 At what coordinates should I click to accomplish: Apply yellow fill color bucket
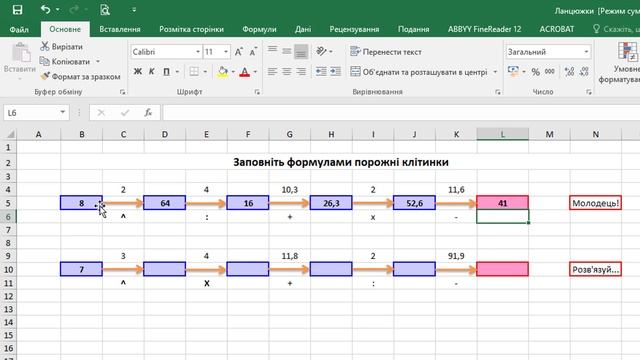222,71
